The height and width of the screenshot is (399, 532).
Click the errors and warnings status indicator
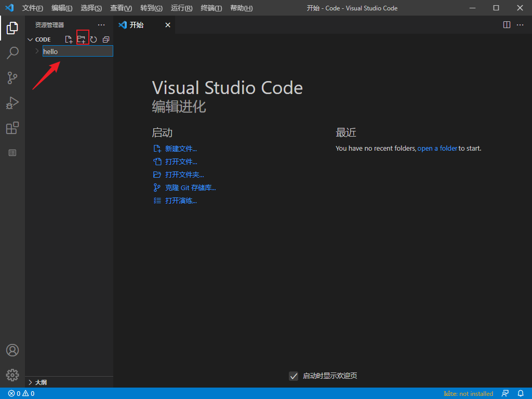click(21, 394)
